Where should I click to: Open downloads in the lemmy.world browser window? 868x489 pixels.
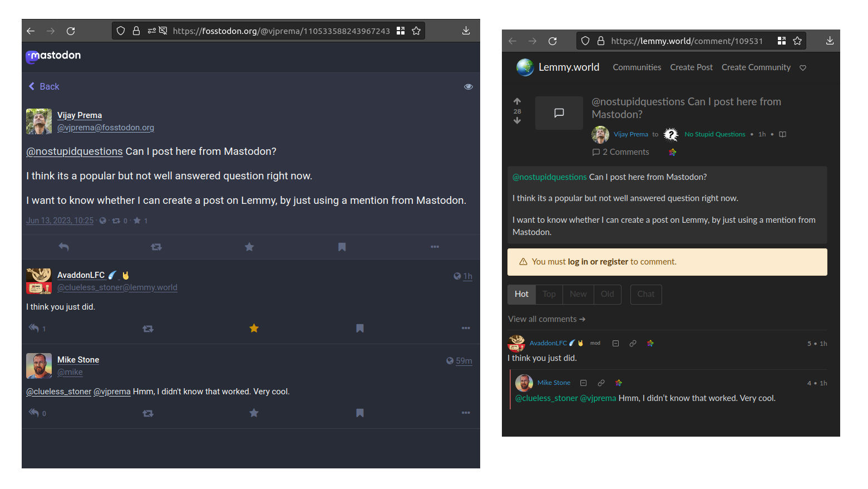[830, 41]
